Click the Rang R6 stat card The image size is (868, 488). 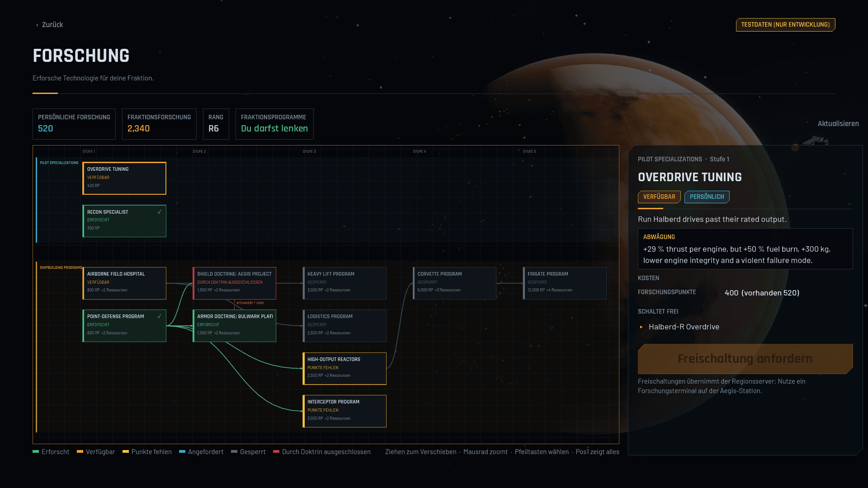pyautogui.click(x=216, y=124)
